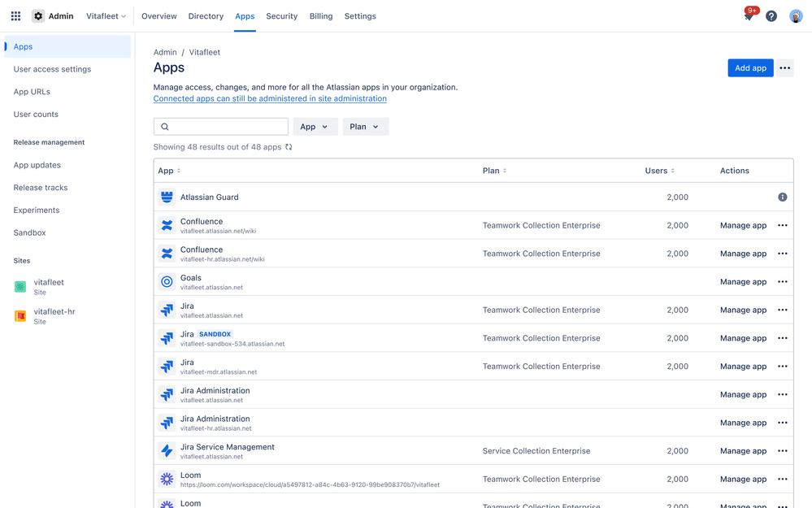Viewport: 812px width, 508px height.
Task: Sort table by App column
Action: click(x=169, y=171)
